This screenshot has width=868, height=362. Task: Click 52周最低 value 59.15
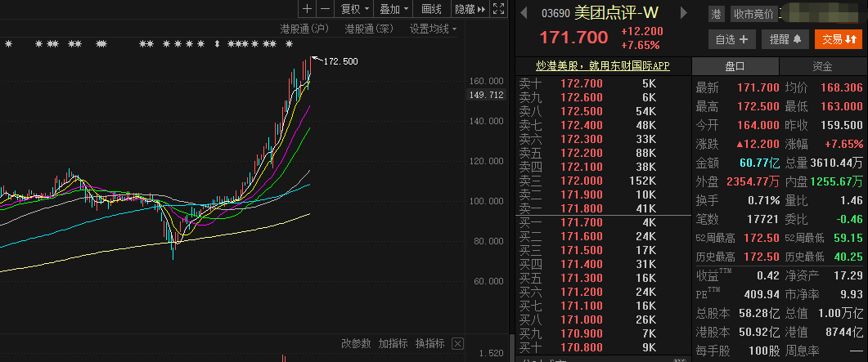coord(849,239)
